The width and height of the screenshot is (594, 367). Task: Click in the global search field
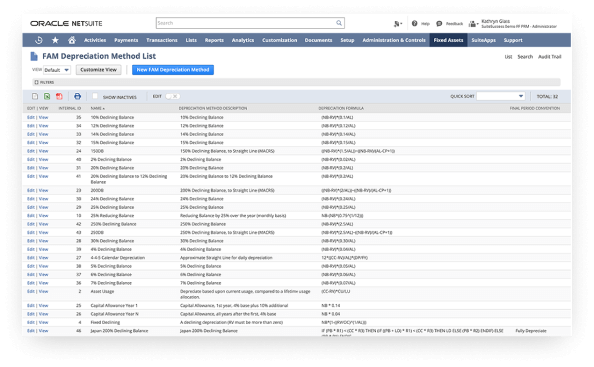pyautogui.click(x=246, y=23)
